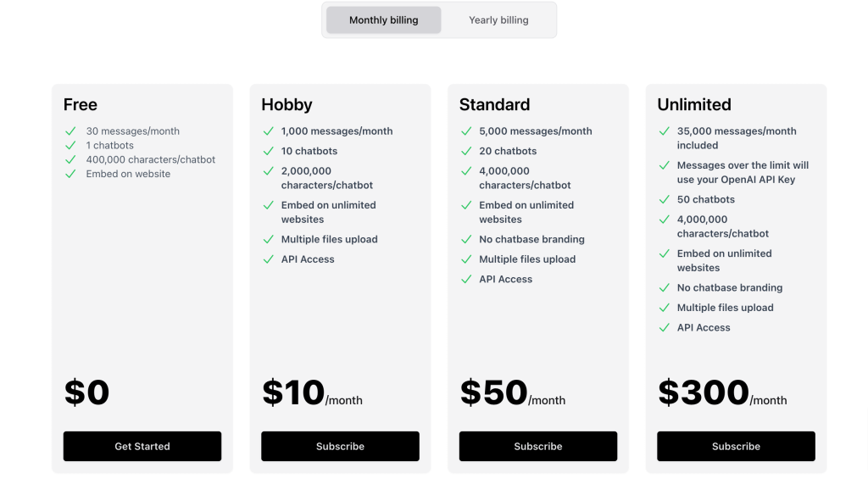This screenshot has width=868, height=484.
Task: Subscribe to the Unlimited plan
Action: [736, 446]
